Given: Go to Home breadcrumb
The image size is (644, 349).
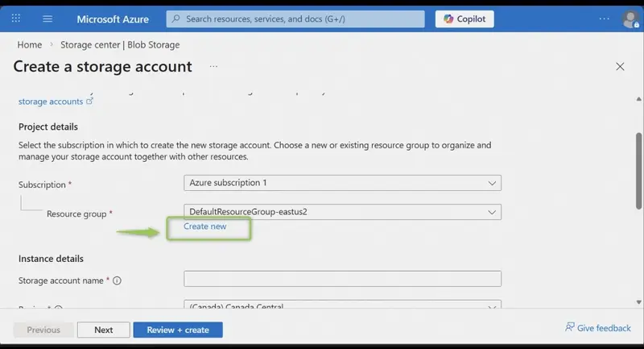Looking at the screenshot, I should (30, 44).
